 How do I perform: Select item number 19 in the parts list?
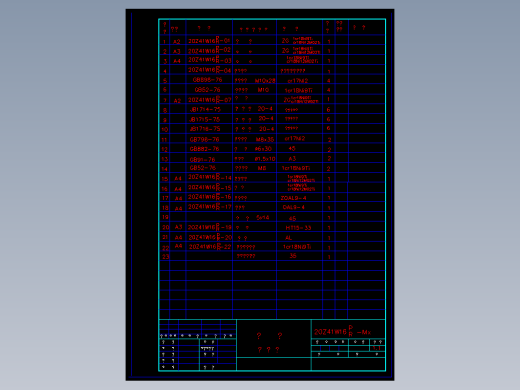click(165, 217)
